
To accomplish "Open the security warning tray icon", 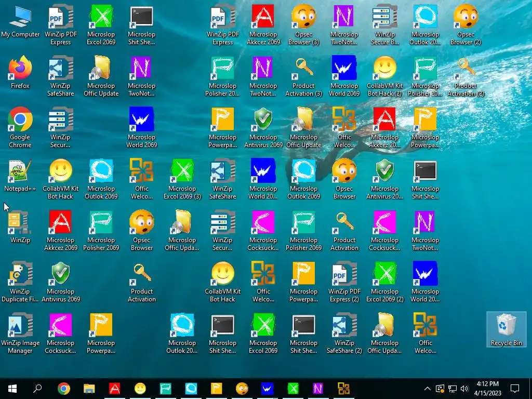I will 440,389.
